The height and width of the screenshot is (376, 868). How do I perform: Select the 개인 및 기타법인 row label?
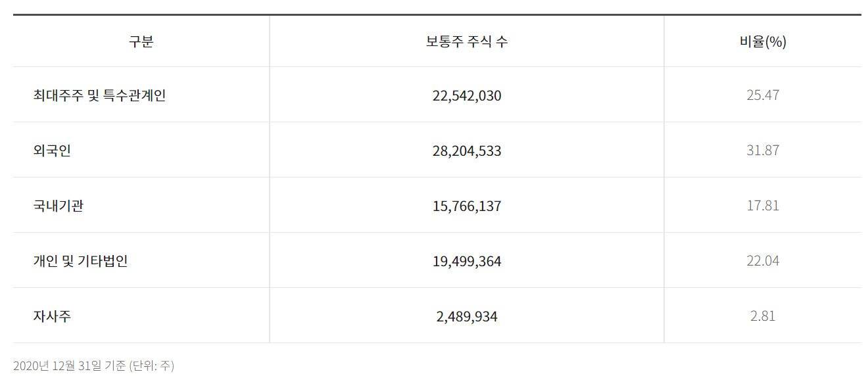[80, 261]
